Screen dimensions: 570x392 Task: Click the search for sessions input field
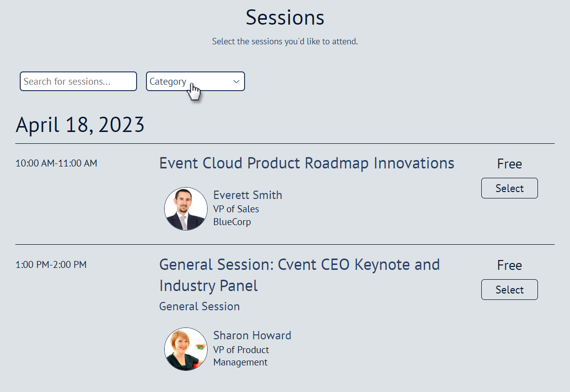coord(78,81)
